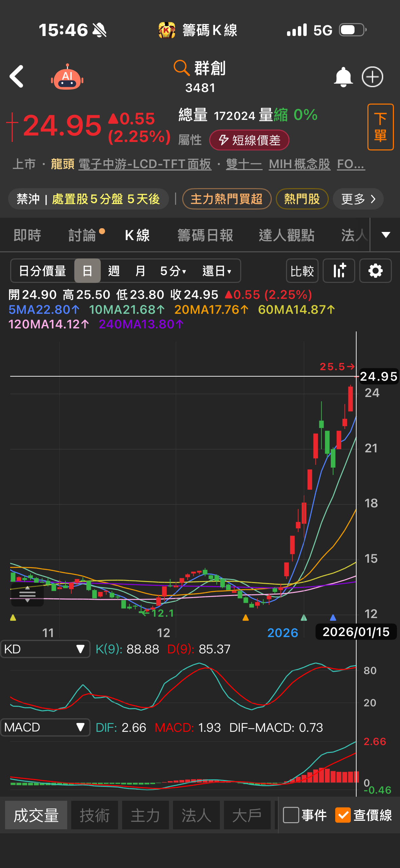Tap the orange search magnifier icon
Viewport: 400px width, 868px height.
(x=181, y=68)
